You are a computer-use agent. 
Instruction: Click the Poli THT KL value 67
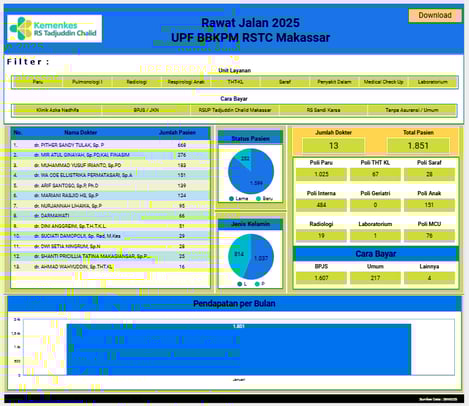[x=375, y=174]
